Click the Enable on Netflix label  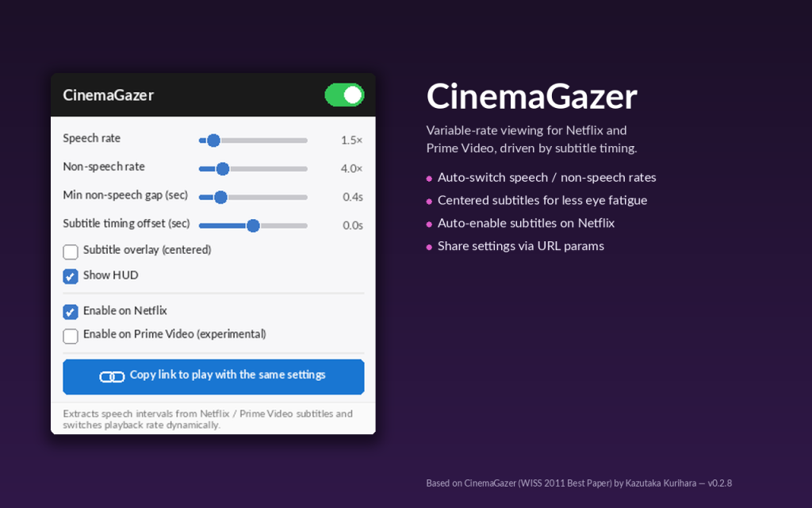point(125,310)
